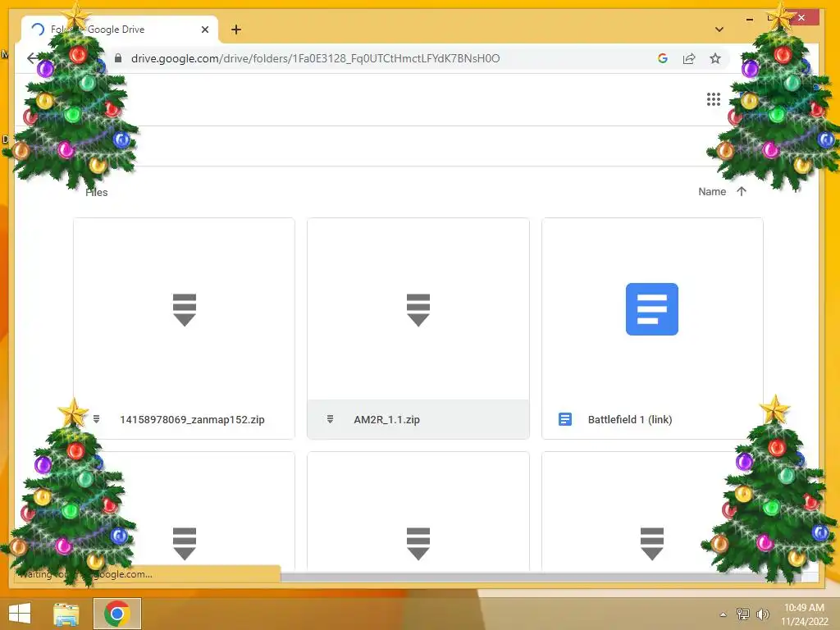Click the Name sort option
840x630 pixels.
click(712, 191)
